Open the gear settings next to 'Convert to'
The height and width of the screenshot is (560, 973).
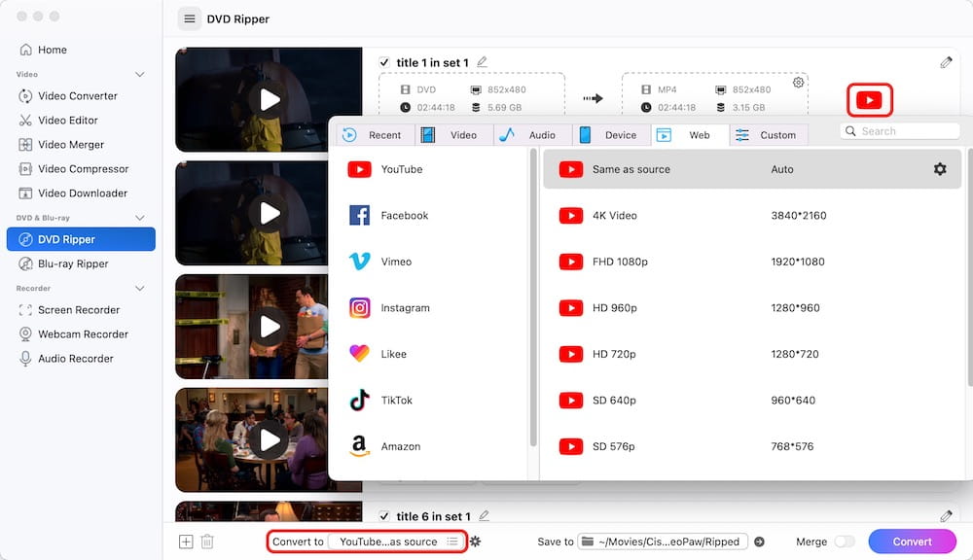[476, 542]
